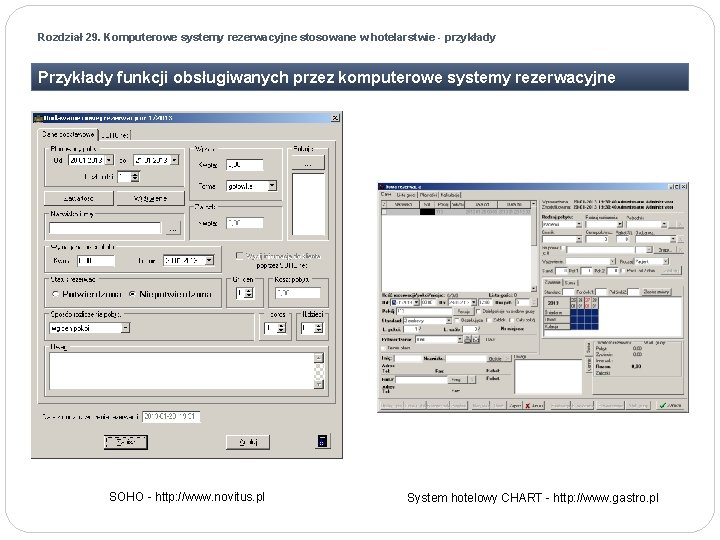This screenshot has height=540, width=720.
Task: Click the Rezerwuj button next to Pokój field
Action: [463, 311]
